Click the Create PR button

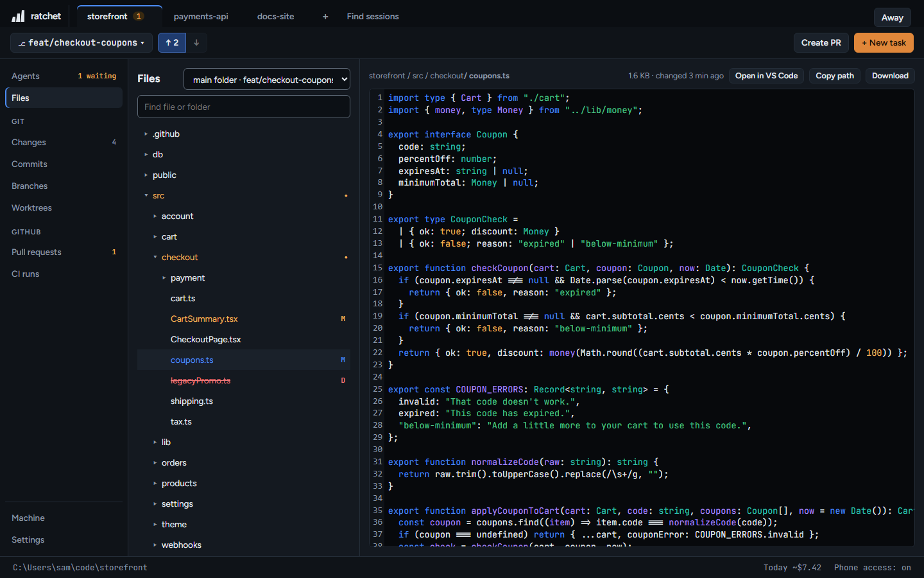click(821, 42)
